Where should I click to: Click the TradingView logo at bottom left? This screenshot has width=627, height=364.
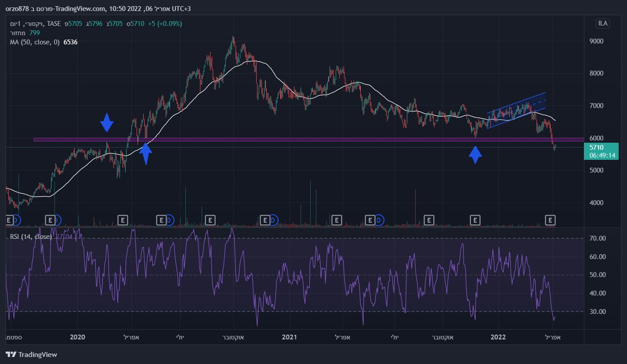coord(31,354)
